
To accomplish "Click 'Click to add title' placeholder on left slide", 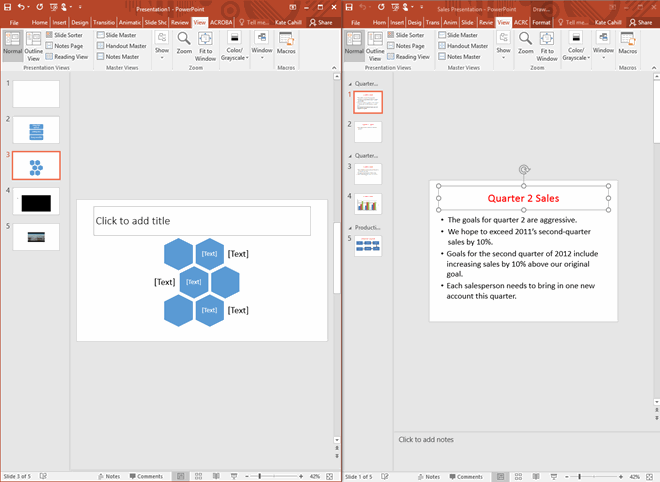I will (202, 221).
